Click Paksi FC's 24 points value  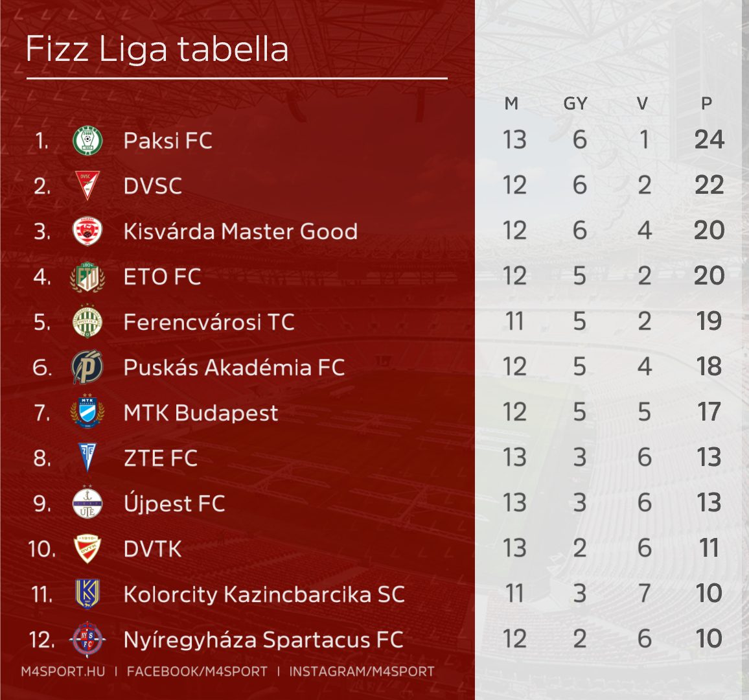coord(709,140)
